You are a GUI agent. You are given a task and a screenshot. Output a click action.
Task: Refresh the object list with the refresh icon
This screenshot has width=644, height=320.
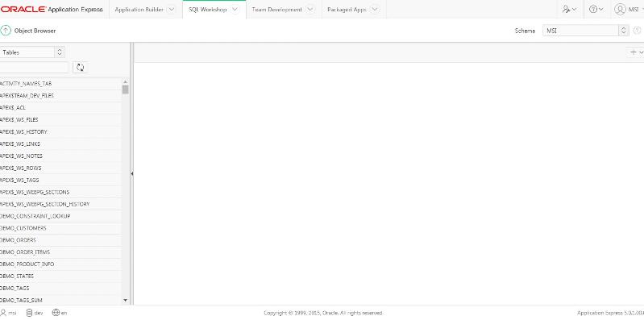81,68
